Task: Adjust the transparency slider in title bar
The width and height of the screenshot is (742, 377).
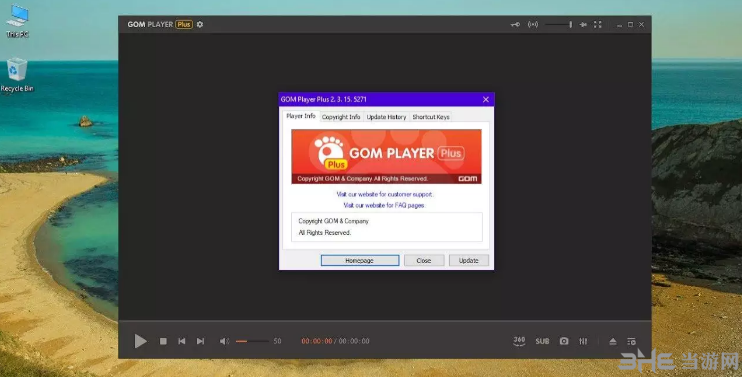Action: click(558, 25)
